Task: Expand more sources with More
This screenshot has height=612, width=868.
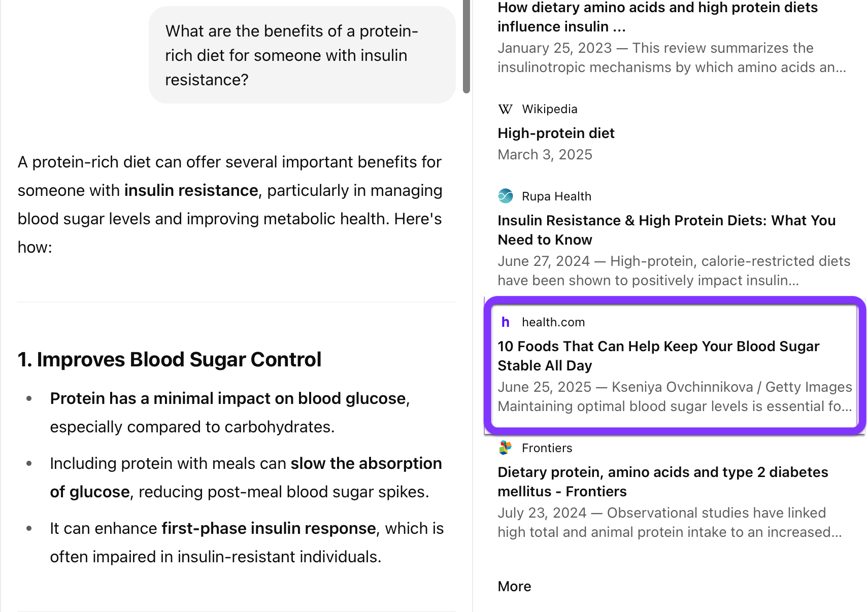Action: 514,587
